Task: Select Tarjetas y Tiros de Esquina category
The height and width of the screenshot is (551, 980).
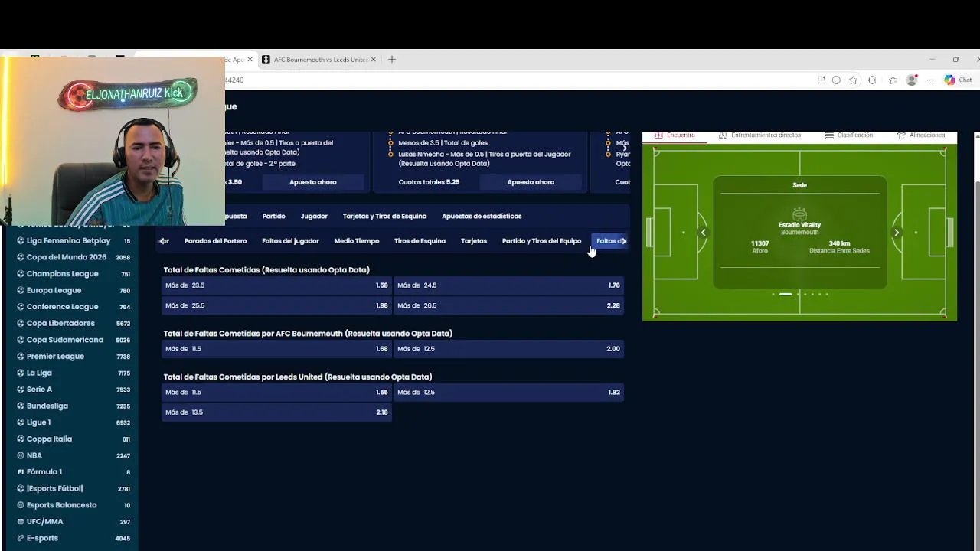Action: (384, 216)
